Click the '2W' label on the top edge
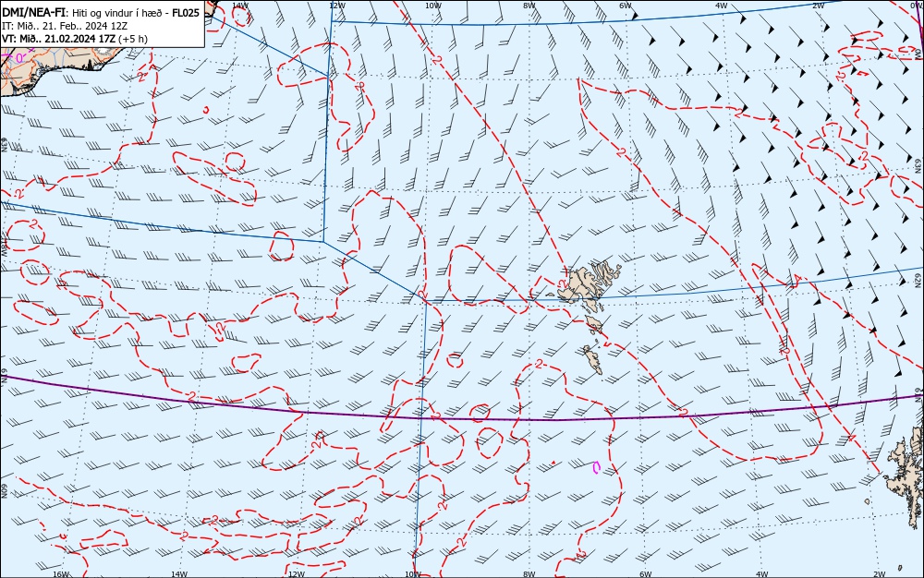The width and height of the screenshot is (924, 578). (818, 6)
